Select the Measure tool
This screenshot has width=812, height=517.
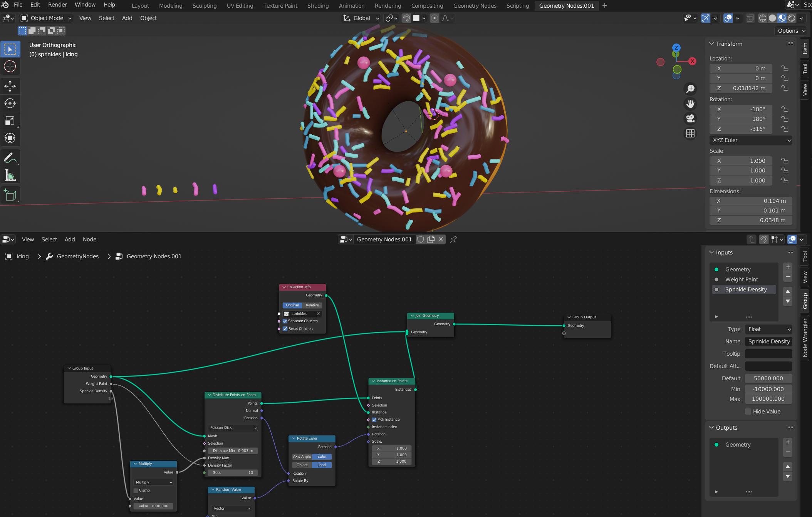(x=10, y=175)
